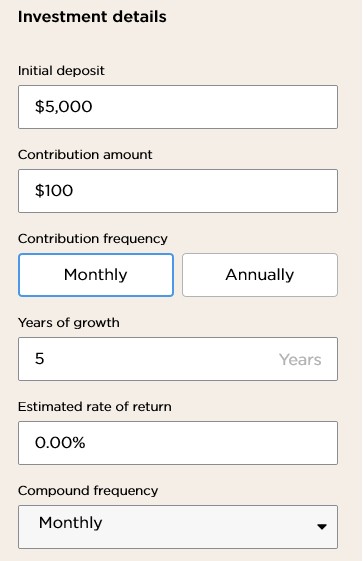
Task: Click the Investment details heading
Action: [x=92, y=17]
